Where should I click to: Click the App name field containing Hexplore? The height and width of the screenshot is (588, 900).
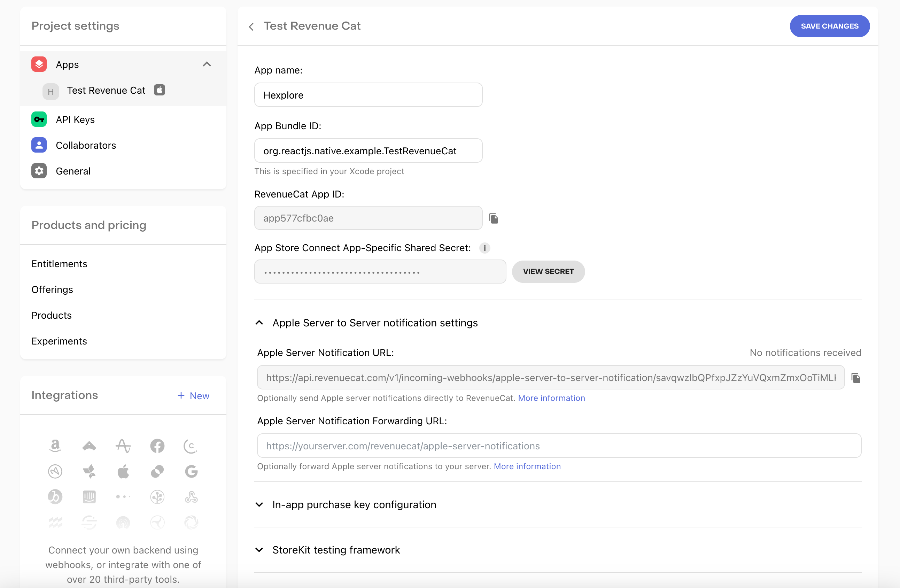coord(368,95)
